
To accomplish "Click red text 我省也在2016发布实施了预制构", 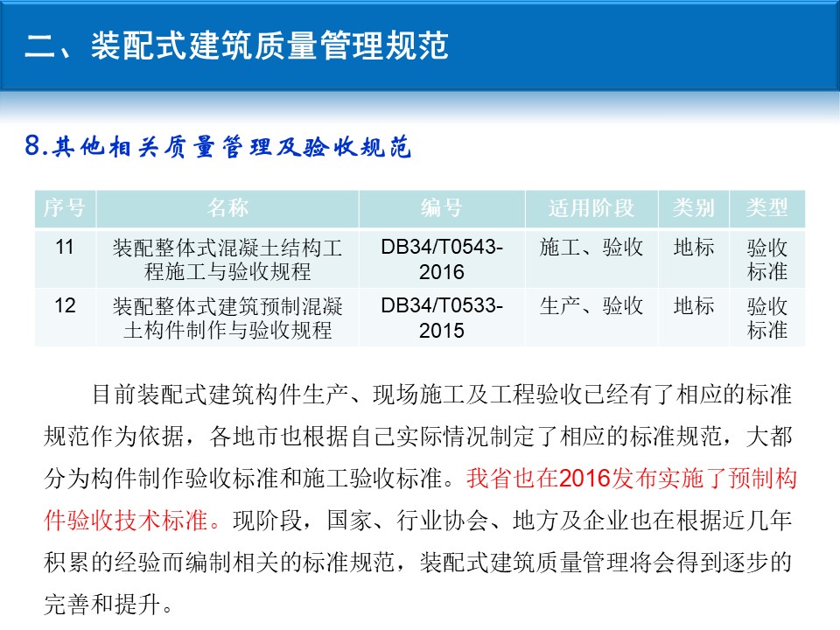I will tap(632, 478).
